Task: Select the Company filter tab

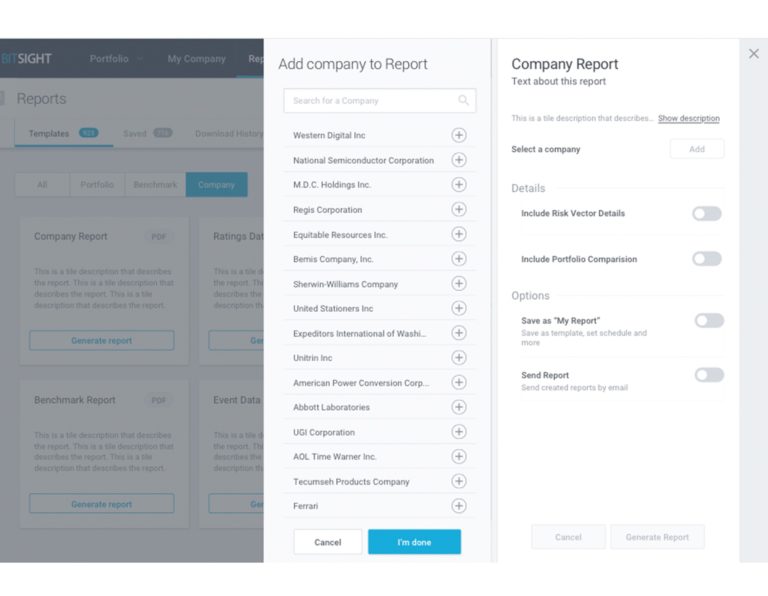Action: tap(216, 185)
